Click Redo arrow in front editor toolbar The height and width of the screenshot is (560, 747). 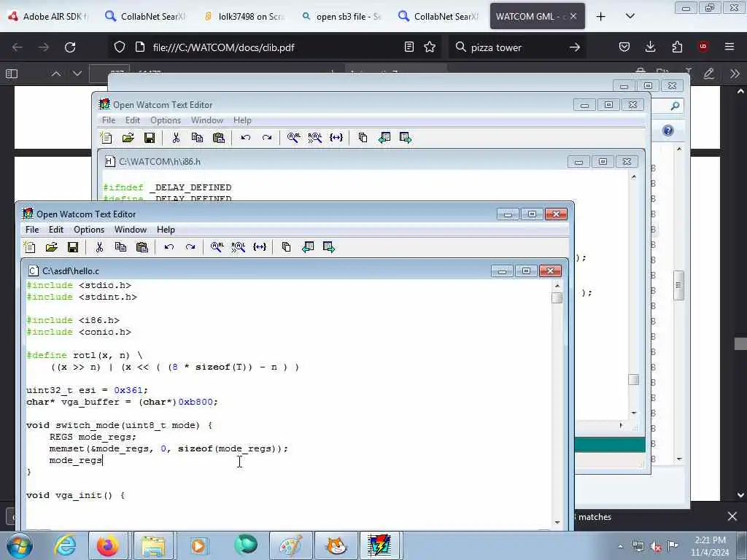coord(190,246)
